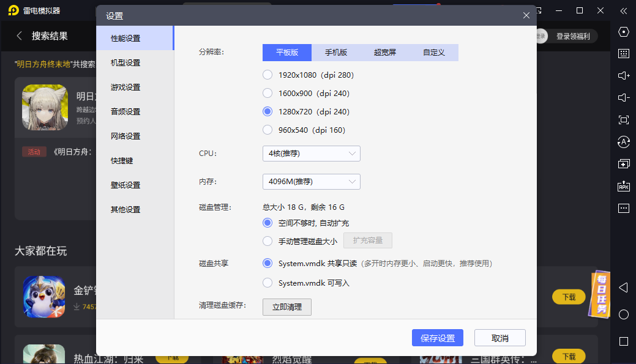Open keyboard mapping icon in sidebar
Screen dimensions: 636x364
pyautogui.click(x=623, y=53)
